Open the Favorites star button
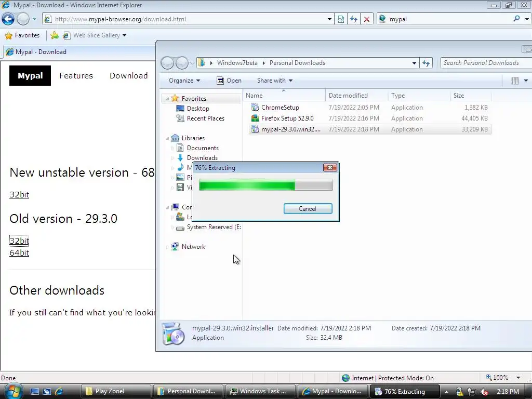 (22, 35)
